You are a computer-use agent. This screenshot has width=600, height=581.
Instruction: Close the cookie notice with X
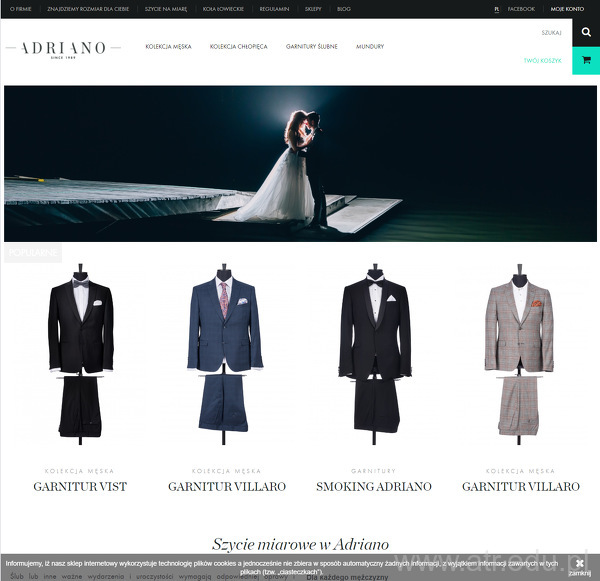point(579,563)
